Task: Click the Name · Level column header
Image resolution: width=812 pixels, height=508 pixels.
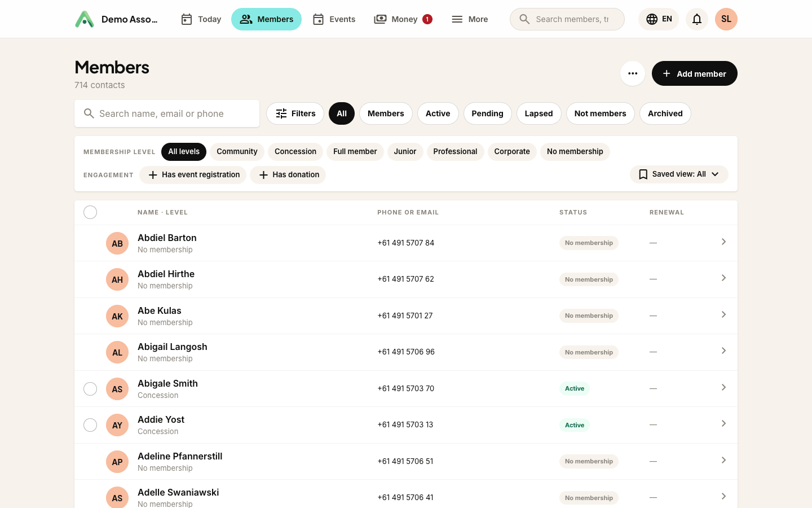Action: tap(162, 212)
